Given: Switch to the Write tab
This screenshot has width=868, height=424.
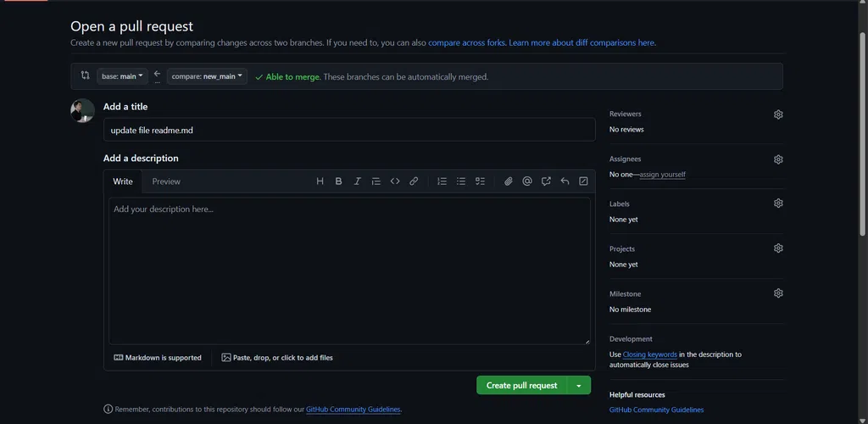Looking at the screenshot, I should point(123,181).
